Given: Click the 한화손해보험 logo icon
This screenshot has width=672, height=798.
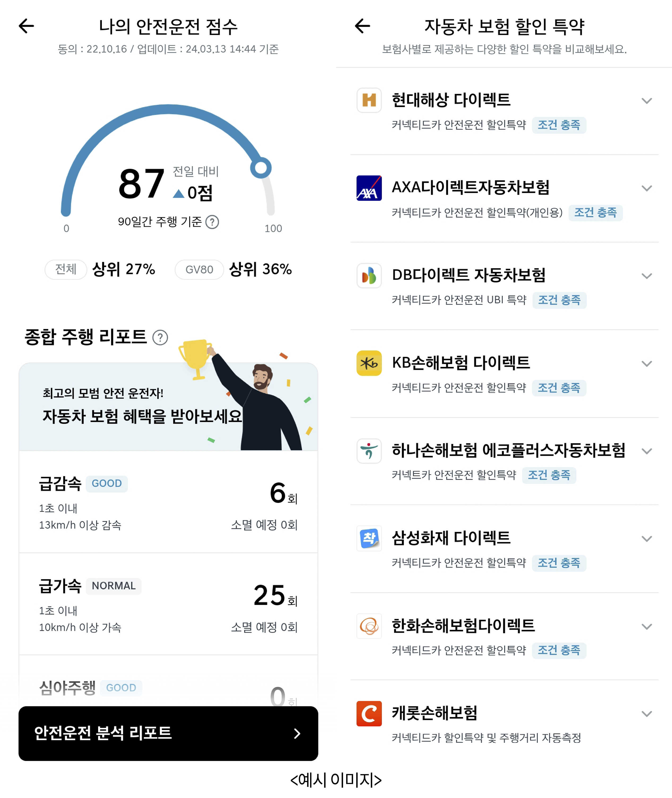Looking at the screenshot, I should tap(368, 627).
